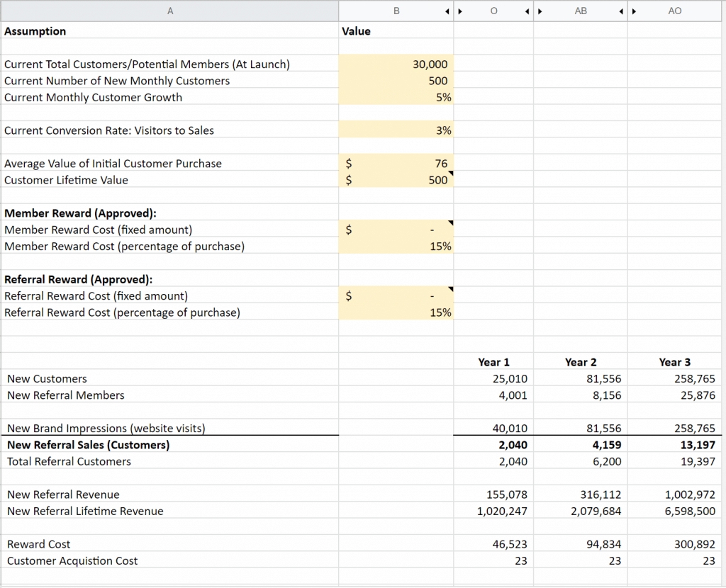Click the left unhide arrow in column B header
726x588 pixels.
pyautogui.click(x=447, y=11)
